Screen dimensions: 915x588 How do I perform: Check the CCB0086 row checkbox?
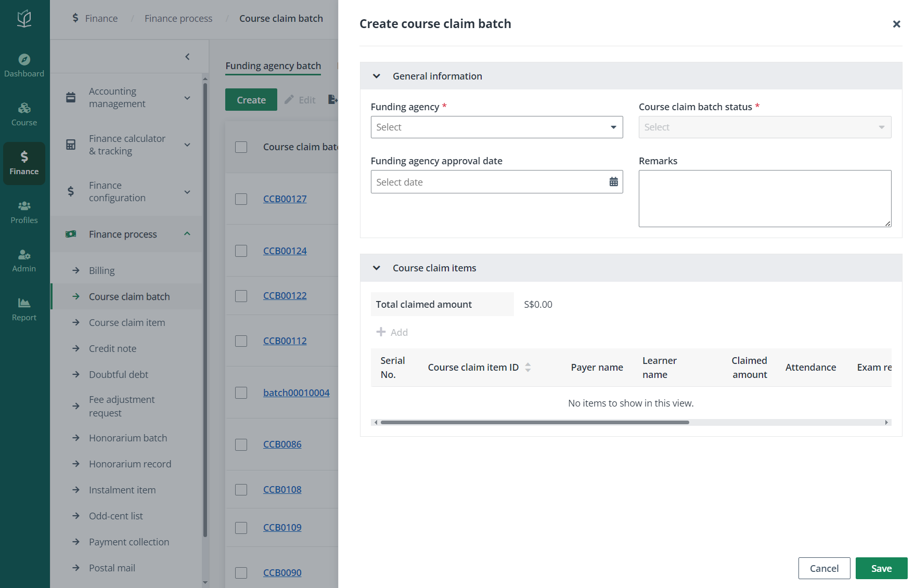tap(241, 445)
